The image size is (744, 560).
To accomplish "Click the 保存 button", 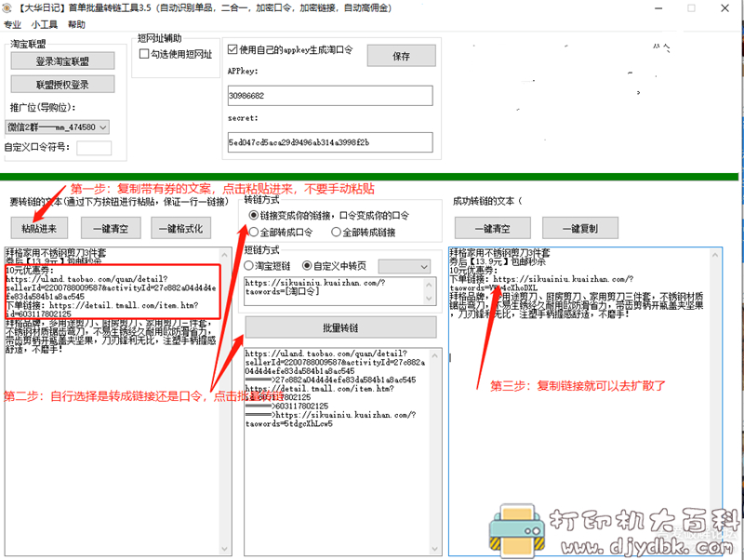I will (401, 56).
